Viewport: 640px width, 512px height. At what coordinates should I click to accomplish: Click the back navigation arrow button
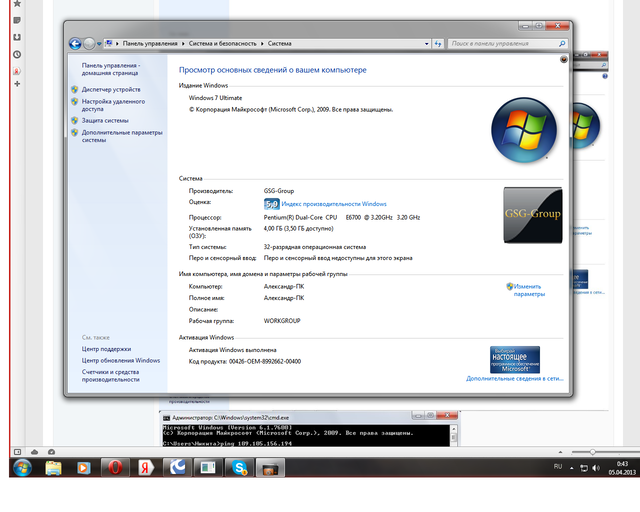click(x=76, y=44)
